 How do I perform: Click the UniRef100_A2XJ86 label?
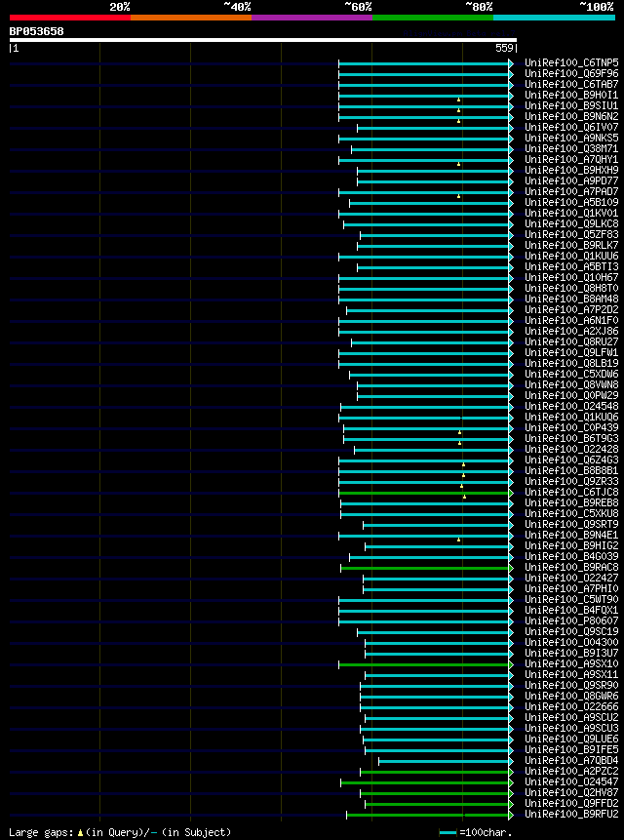[571, 331]
